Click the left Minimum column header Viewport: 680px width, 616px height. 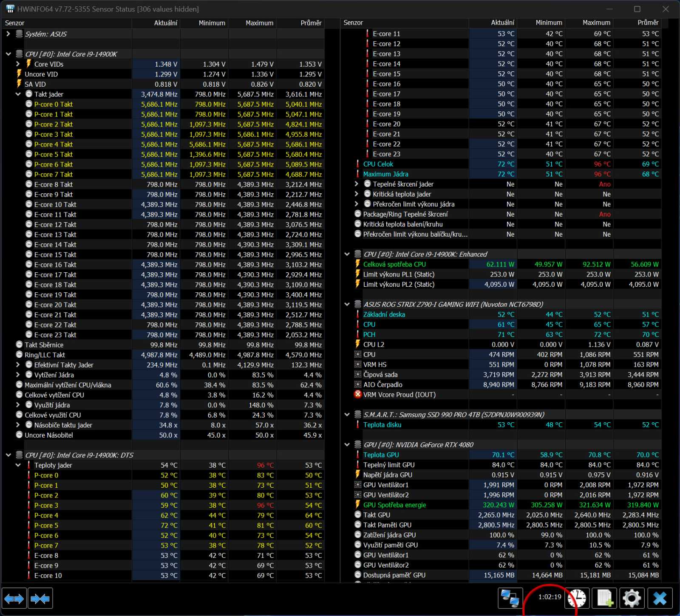pos(204,23)
